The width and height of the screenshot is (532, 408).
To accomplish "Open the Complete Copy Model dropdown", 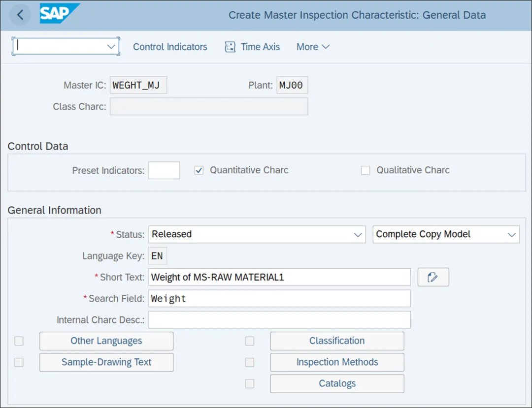I will [x=446, y=234].
